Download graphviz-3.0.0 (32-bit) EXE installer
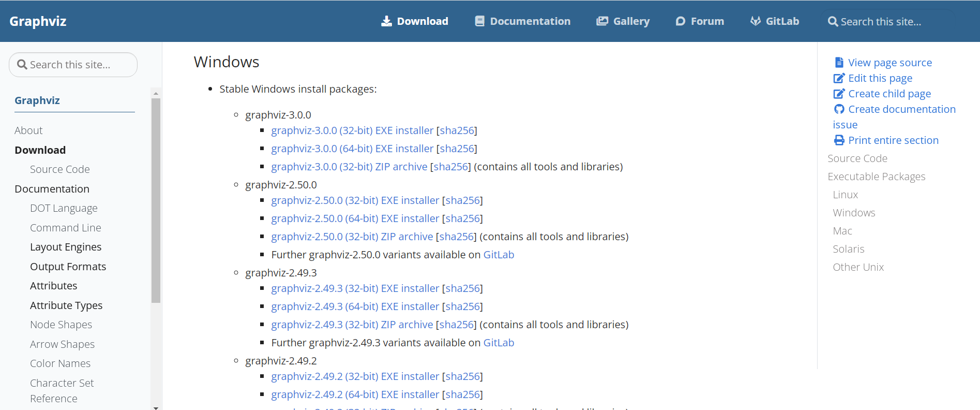Viewport: 980px width, 410px height. [352, 130]
